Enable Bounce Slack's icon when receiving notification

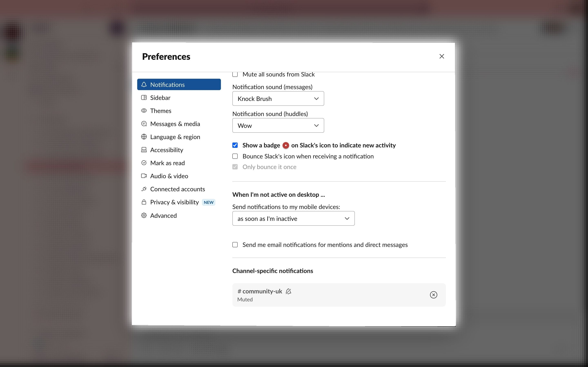[235, 156]
